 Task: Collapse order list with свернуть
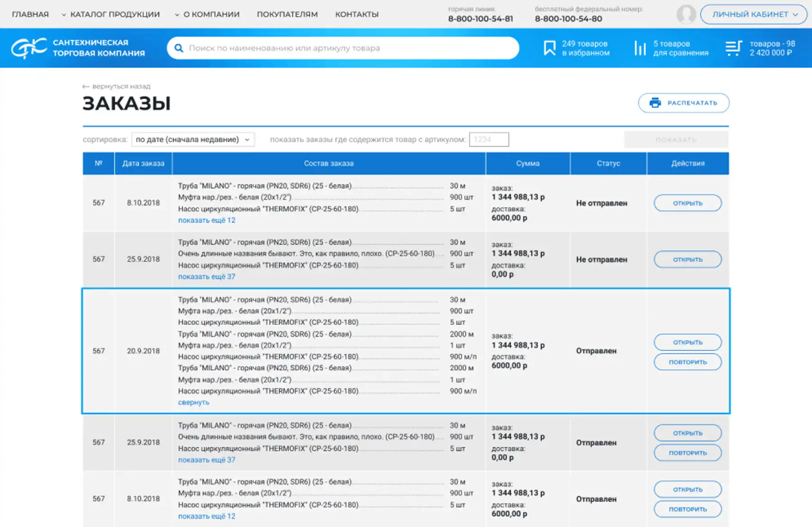[194, 403]
